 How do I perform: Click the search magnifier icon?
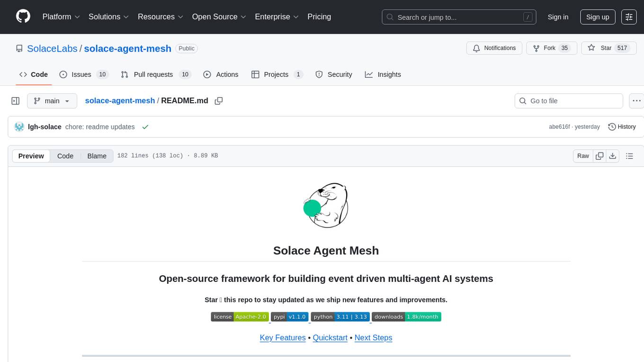coord(390,17)
